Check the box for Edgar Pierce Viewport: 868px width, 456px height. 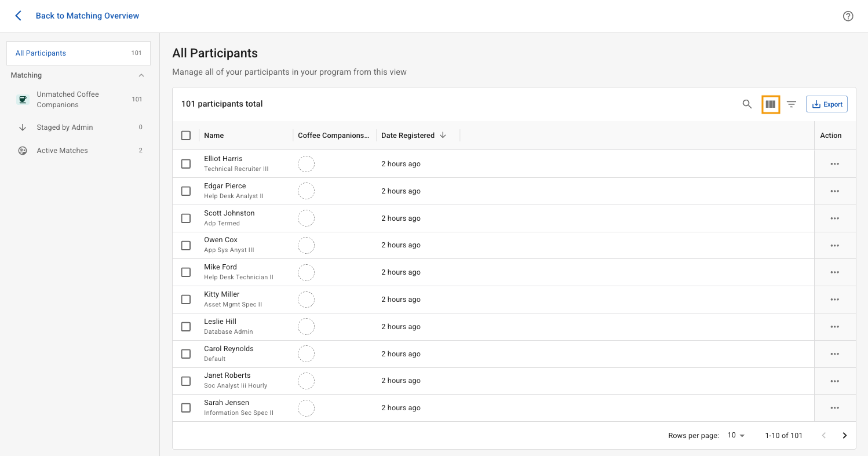click(186, 191)
